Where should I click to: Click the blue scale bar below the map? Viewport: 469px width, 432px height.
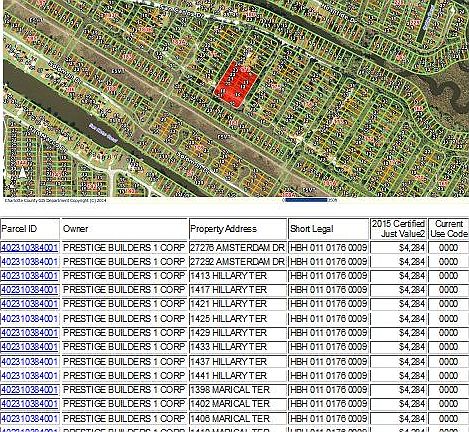tap(305, 200)
